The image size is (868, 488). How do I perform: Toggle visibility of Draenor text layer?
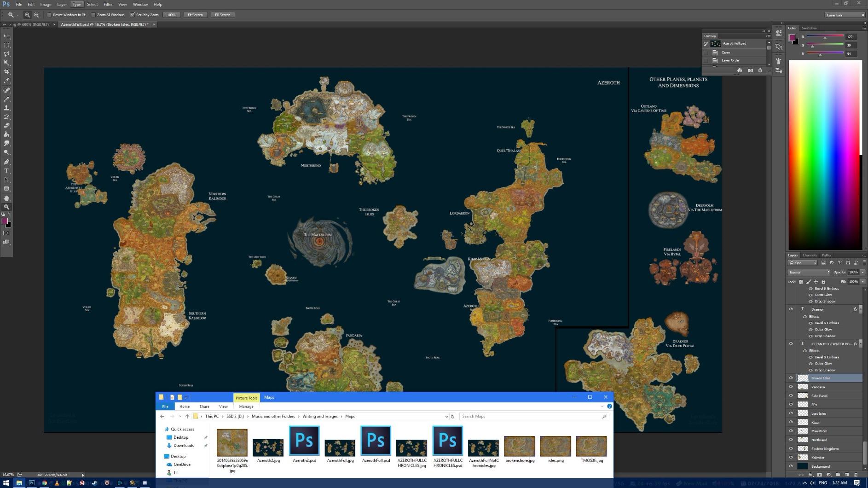(x=791, y=309)
